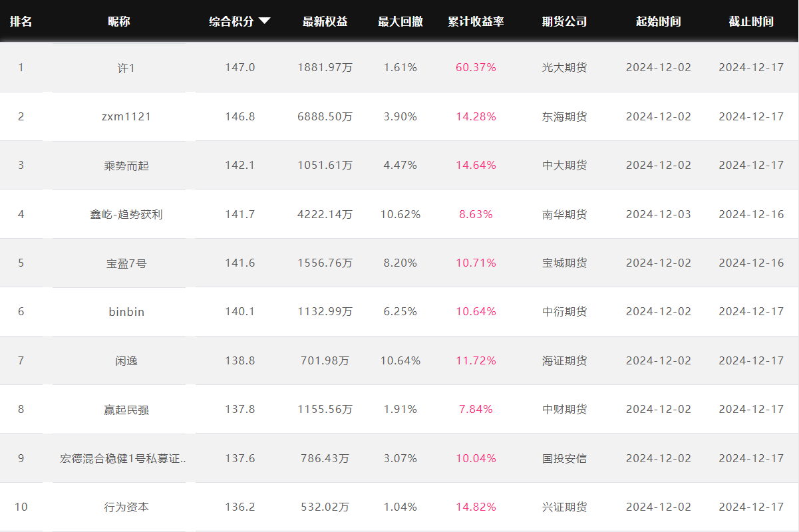Click 宝城期货 company cell
The image size is (799, 532).
click(x=564, y=263)
